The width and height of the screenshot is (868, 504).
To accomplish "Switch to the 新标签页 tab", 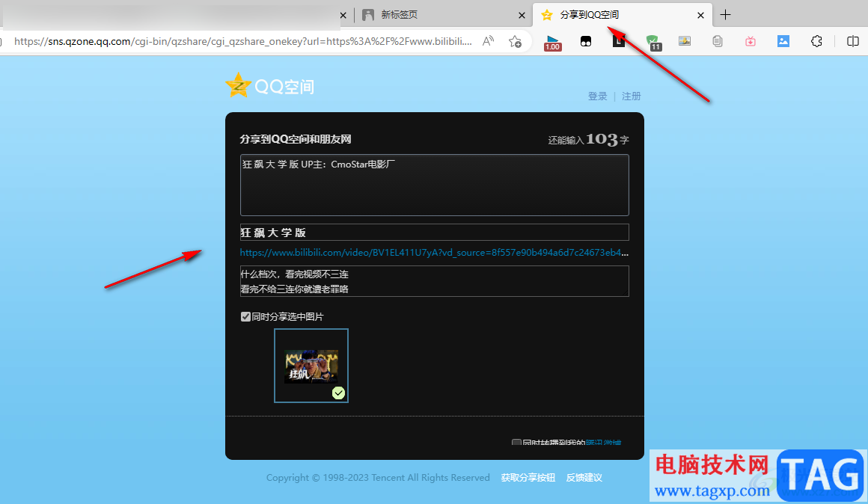I will (x=441, y=15).
